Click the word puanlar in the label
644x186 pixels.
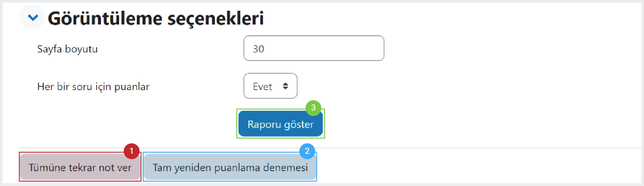[x=132, y=87]
